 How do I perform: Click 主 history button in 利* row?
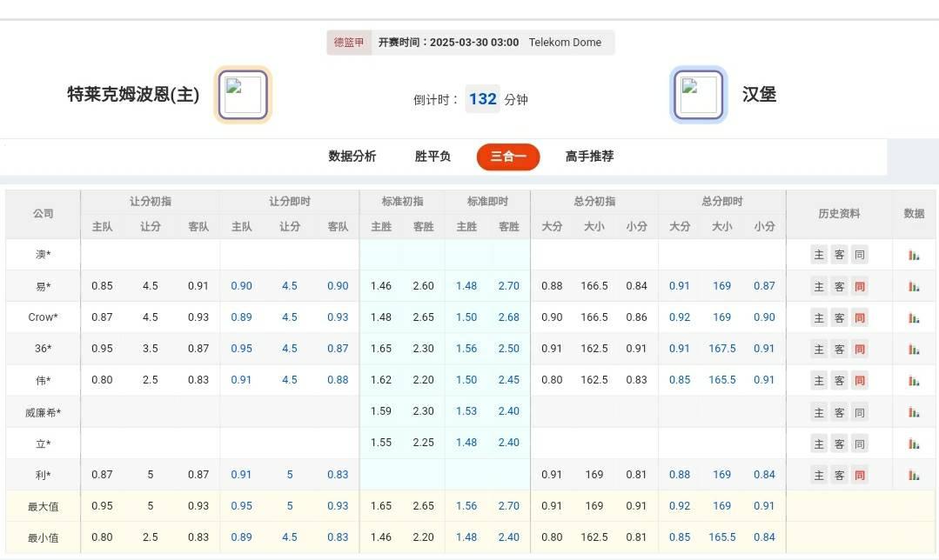coord(819,475)
